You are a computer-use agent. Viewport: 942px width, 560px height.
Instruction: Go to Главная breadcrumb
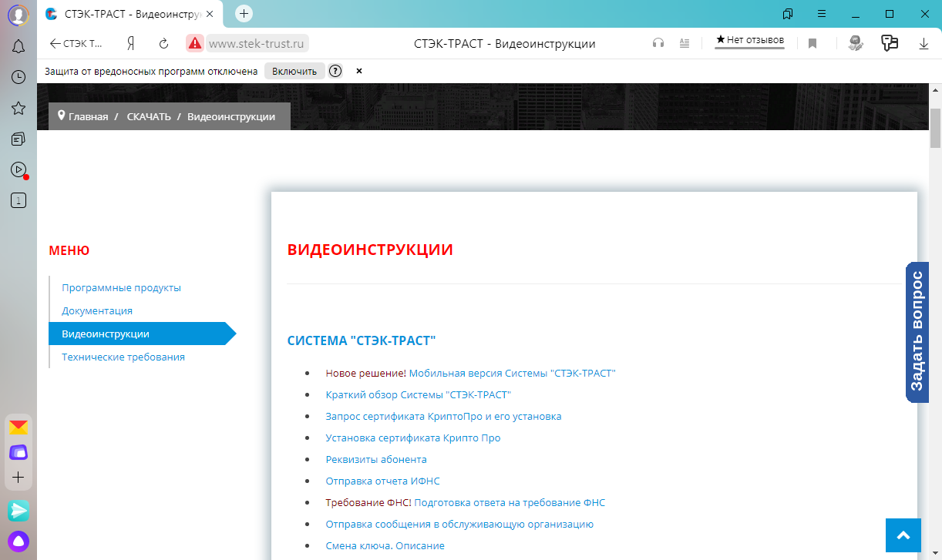pos(88,117)
